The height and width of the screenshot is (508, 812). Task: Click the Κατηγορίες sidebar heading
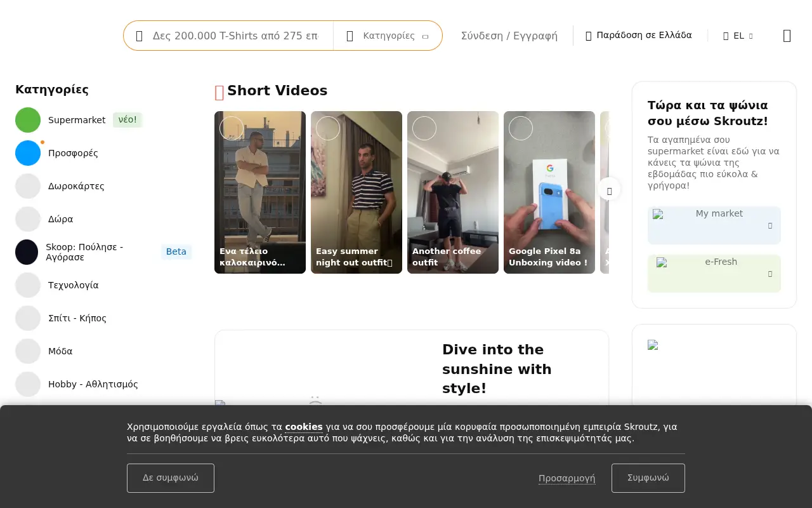52,90
